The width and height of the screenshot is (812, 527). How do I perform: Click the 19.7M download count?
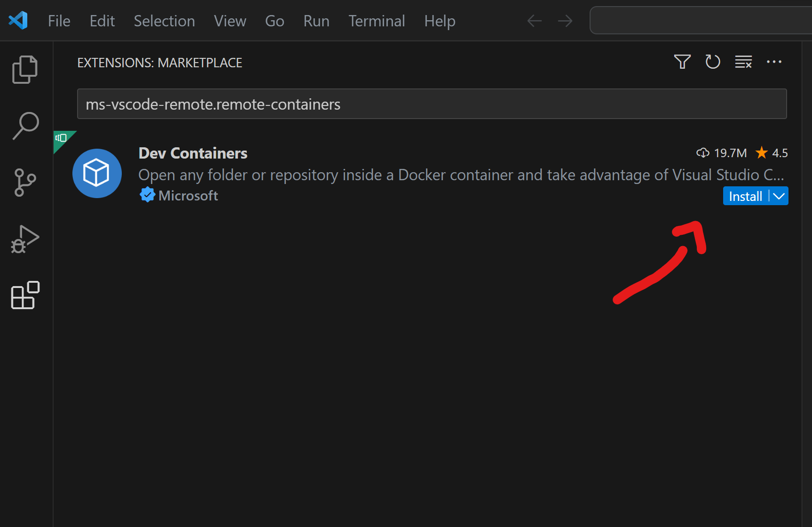click(730, 153)
